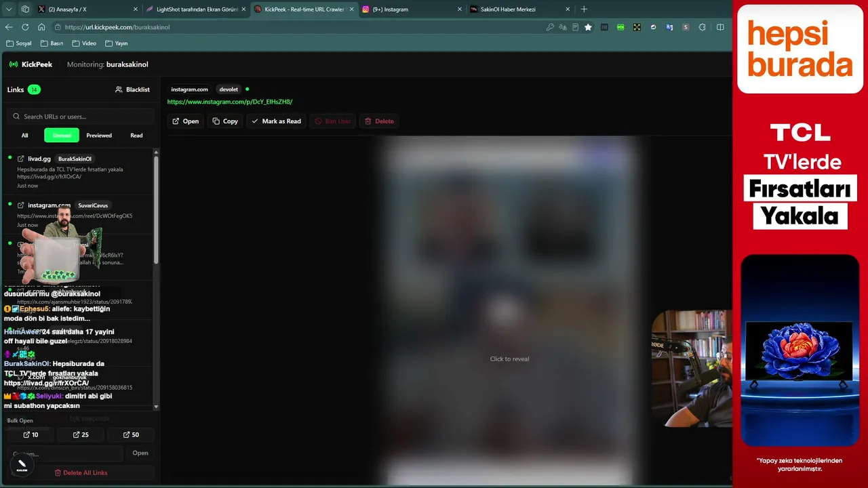Open the split screen icon in toolbar
868x488 pixels.
tap(720, 27)
